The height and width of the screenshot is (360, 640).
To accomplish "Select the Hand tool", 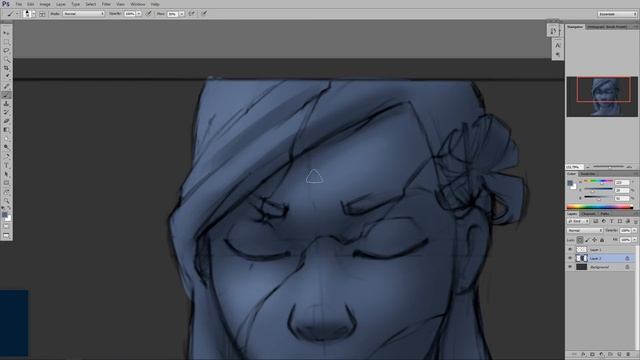I will coord(6,192).
